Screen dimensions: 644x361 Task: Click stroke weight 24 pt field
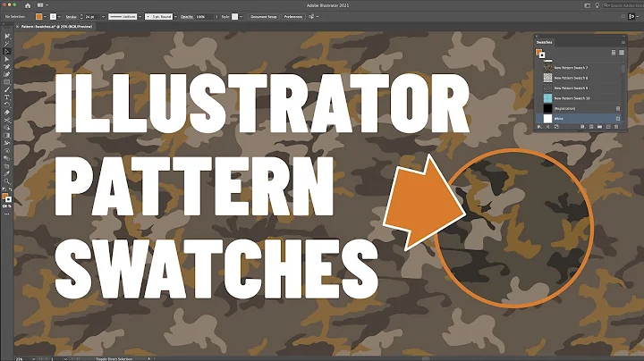[93, 16]
